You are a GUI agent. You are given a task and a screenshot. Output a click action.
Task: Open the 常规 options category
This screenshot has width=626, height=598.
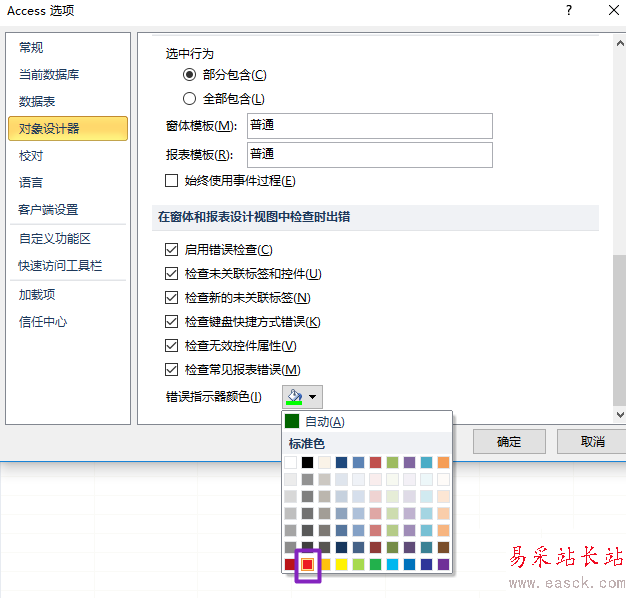coord(68,48)
